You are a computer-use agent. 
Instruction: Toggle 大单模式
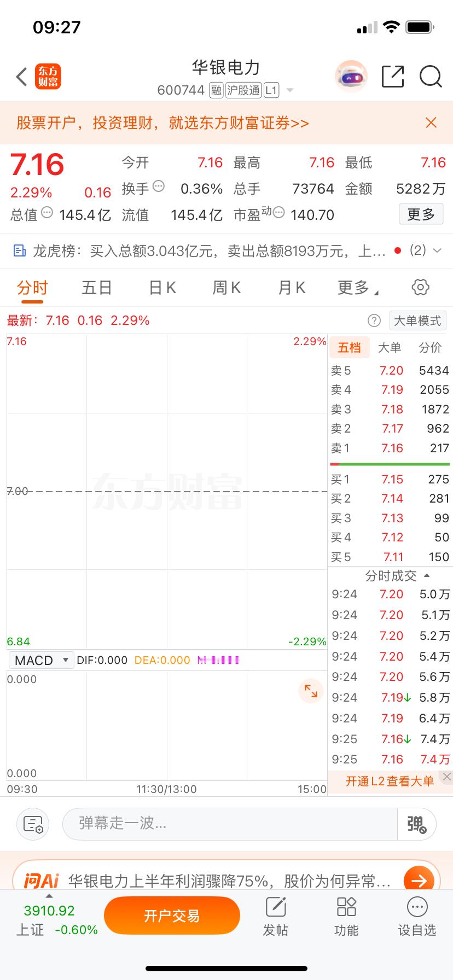pos(417,320)
